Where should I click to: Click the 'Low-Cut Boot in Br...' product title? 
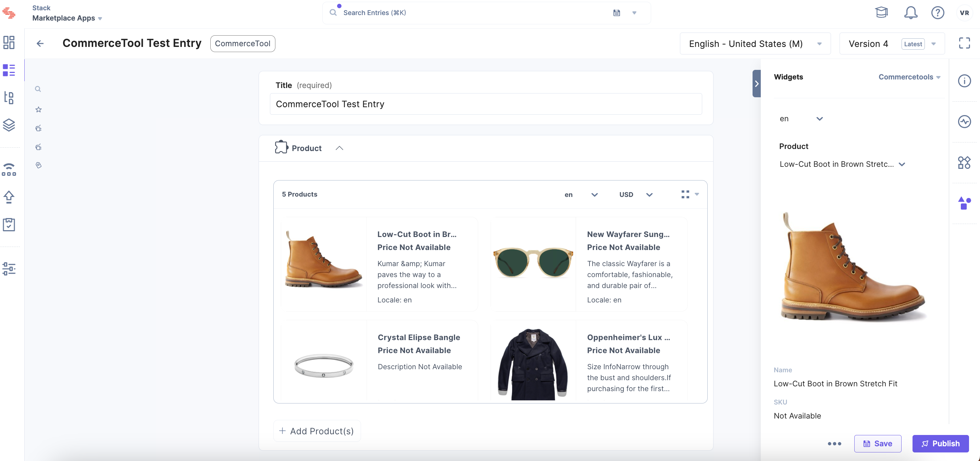point(417,234)
